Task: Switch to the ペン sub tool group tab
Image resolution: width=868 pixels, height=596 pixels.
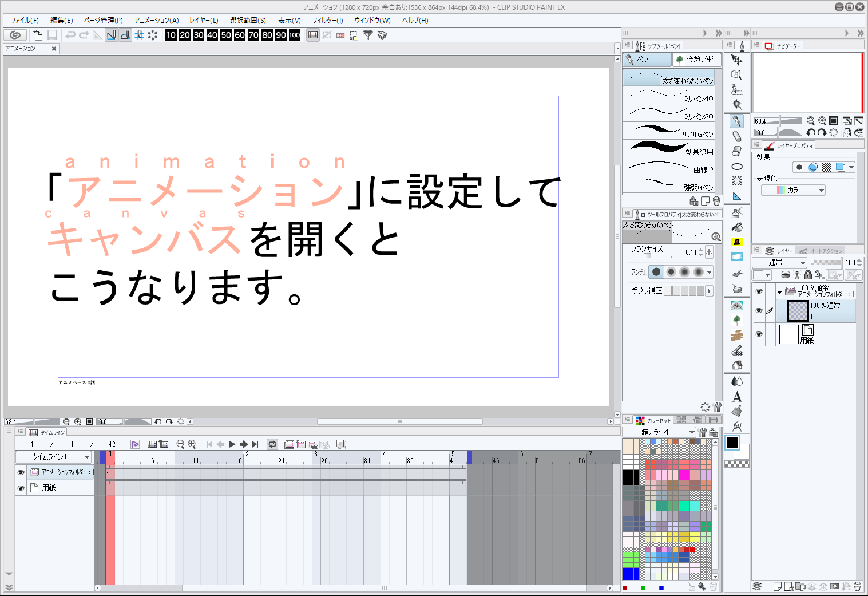Action: click(x=647, y=60)
